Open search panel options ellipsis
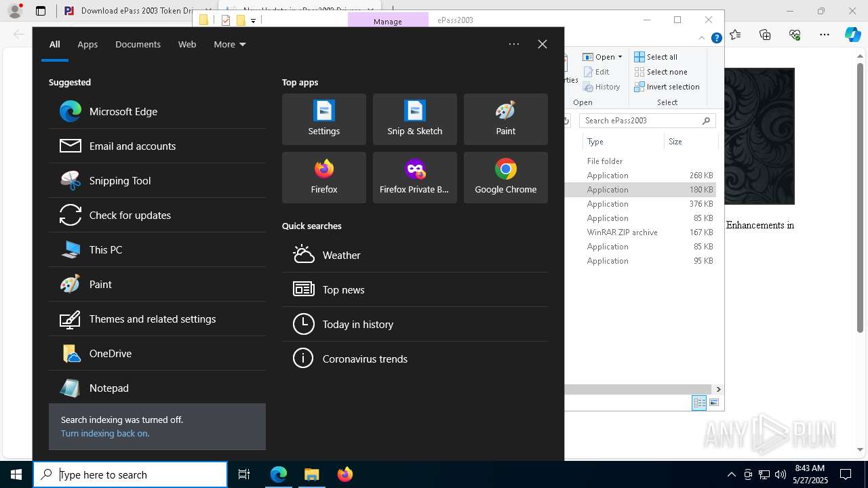Viewport: 868px width, 488px height. point(514,44)
